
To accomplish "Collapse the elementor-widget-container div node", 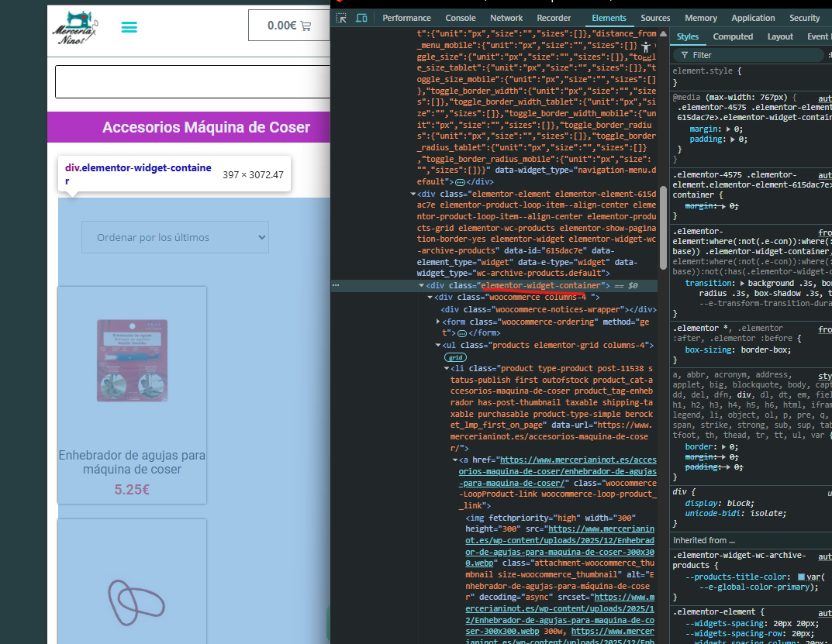I will click(421, 286).
